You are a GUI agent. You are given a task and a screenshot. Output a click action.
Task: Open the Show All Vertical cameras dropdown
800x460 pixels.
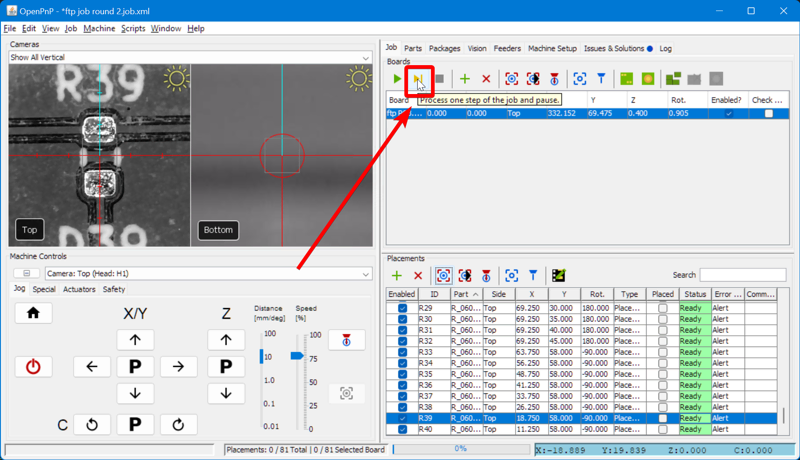(x=190, y=58)
